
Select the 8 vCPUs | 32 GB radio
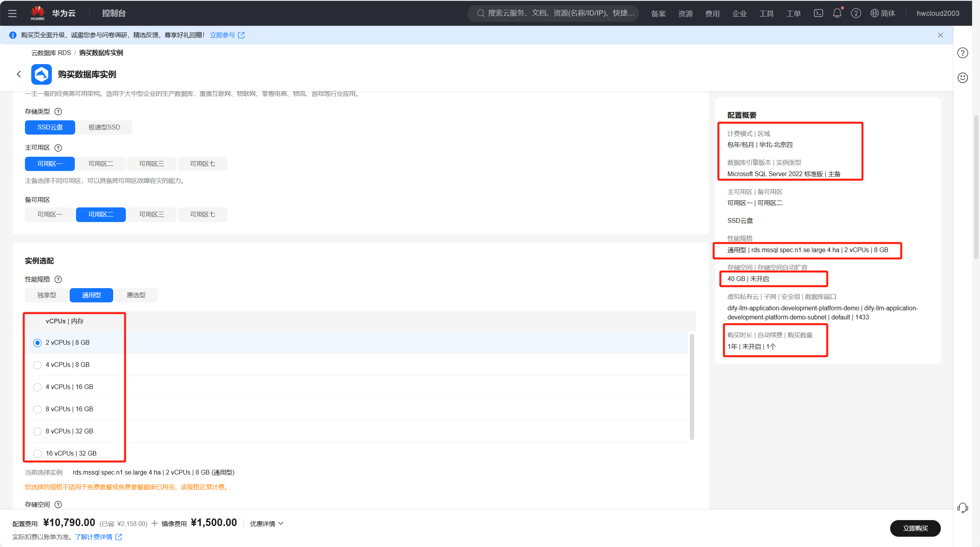[37, 431]
